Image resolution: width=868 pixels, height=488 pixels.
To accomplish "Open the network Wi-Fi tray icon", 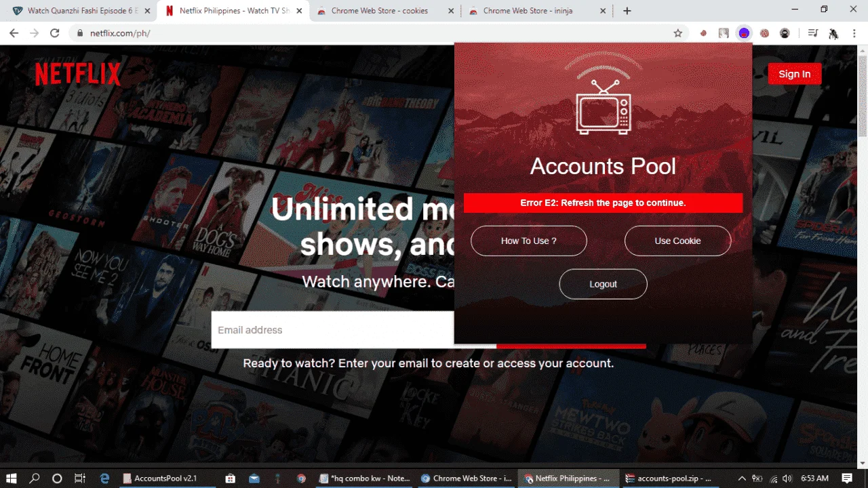I will (772, 479).
